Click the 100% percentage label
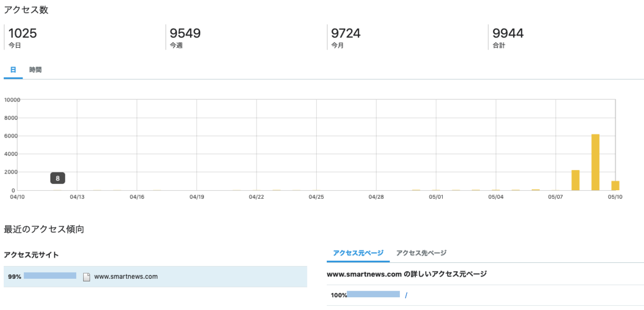Image resolution: width=644 pixels, height=310 pixels. (339, 295)
